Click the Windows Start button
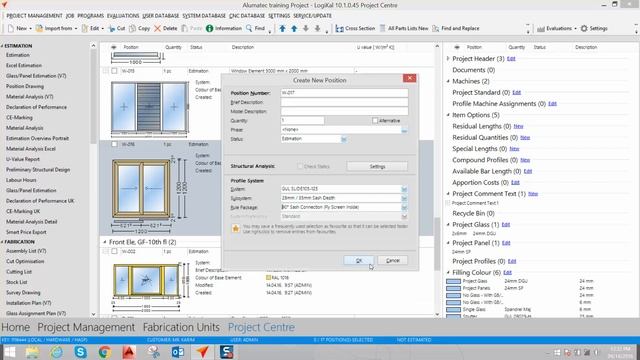 pos(9,352)
